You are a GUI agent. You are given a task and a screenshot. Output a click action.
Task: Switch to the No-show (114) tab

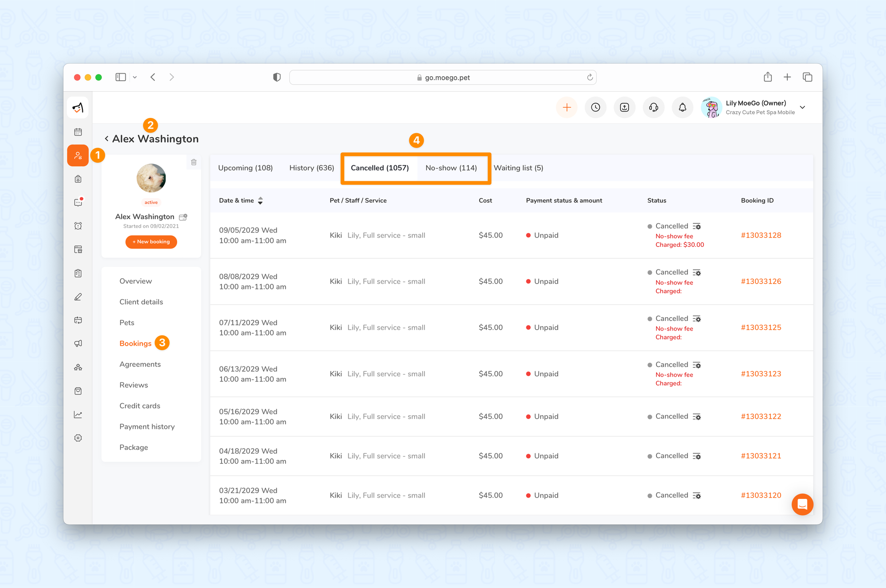pos(451,168)
